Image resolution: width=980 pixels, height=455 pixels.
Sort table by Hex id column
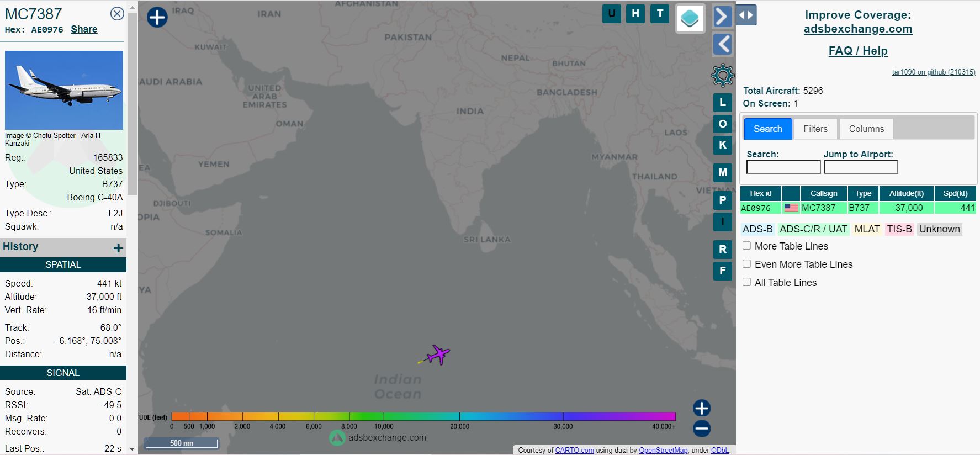click(760, 193)
